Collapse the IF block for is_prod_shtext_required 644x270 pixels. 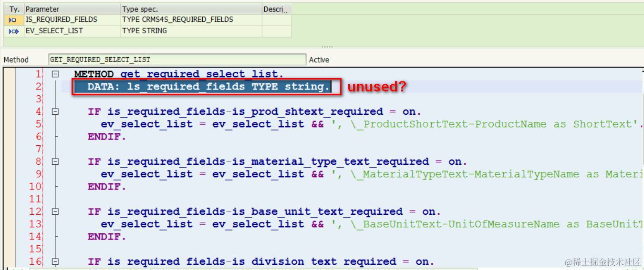pos(55,111)
